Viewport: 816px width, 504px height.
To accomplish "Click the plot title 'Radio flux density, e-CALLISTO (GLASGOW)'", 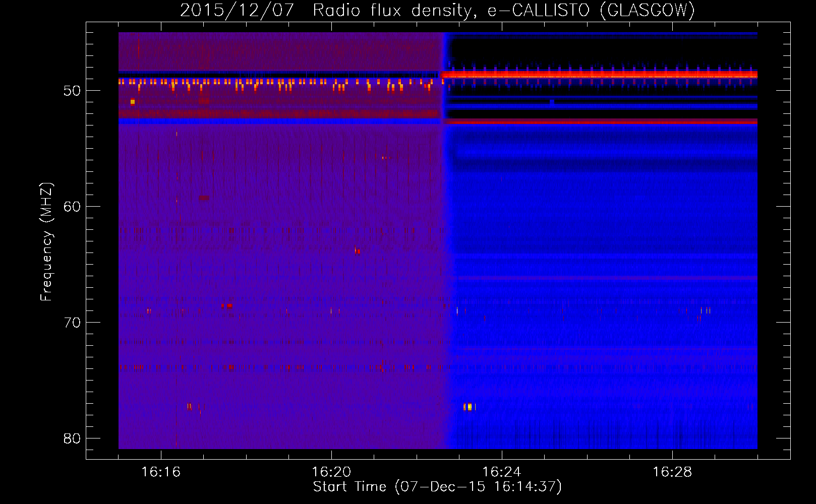I will (504, 10).
